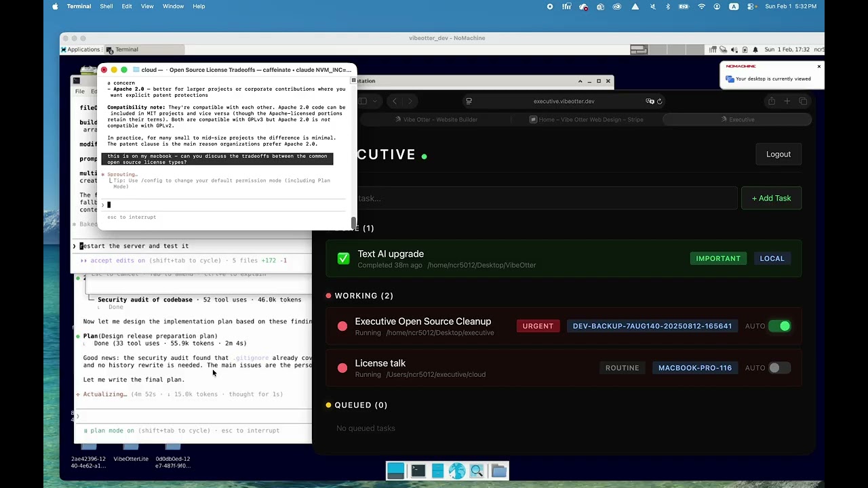Open a new browser tab with the plus icon

[x=787, y=101]
